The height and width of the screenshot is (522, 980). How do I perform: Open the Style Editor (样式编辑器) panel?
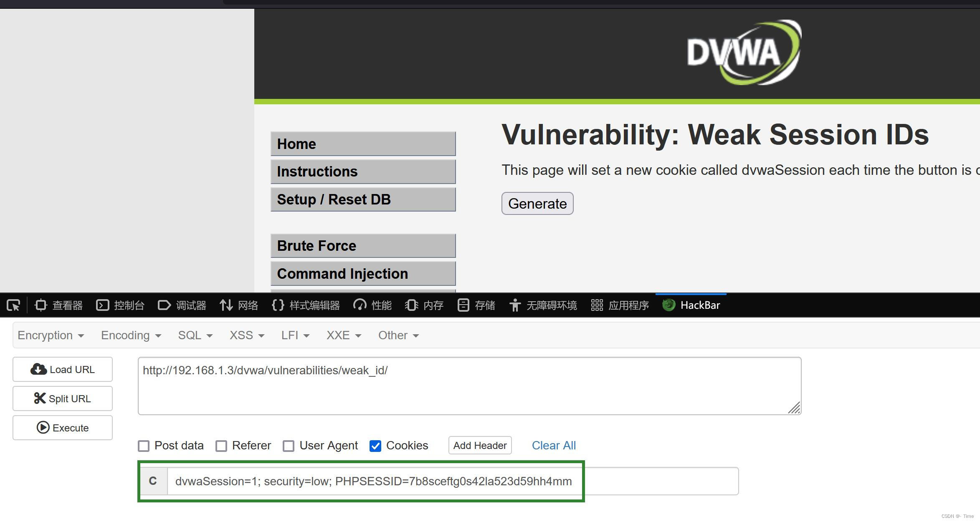(x=306, y=305)
